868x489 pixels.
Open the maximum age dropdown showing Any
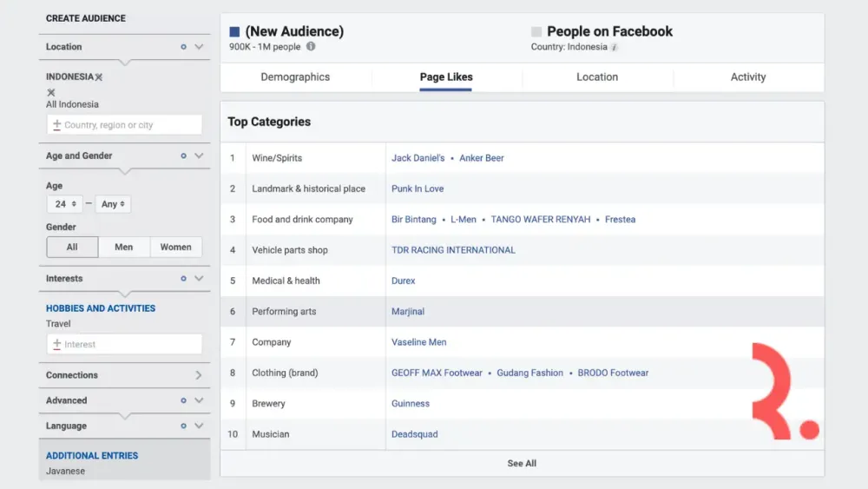coord(113,204)
